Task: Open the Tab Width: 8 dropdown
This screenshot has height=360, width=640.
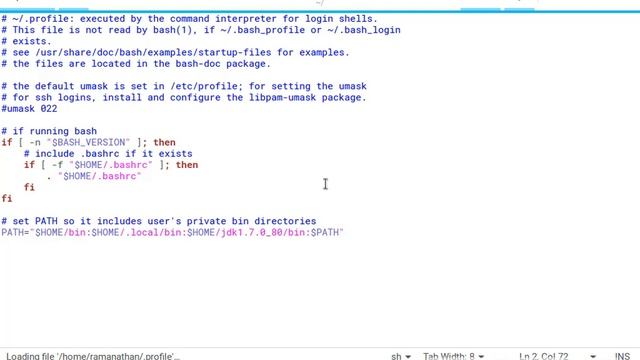Action: point(453,356)
